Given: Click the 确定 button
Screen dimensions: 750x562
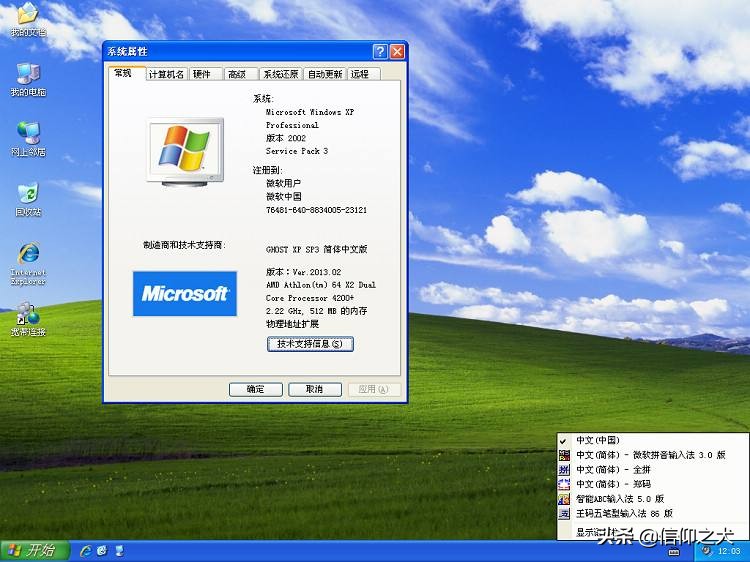Looking at the screenshot, I should pyautogui.click(x=255, y=389).
